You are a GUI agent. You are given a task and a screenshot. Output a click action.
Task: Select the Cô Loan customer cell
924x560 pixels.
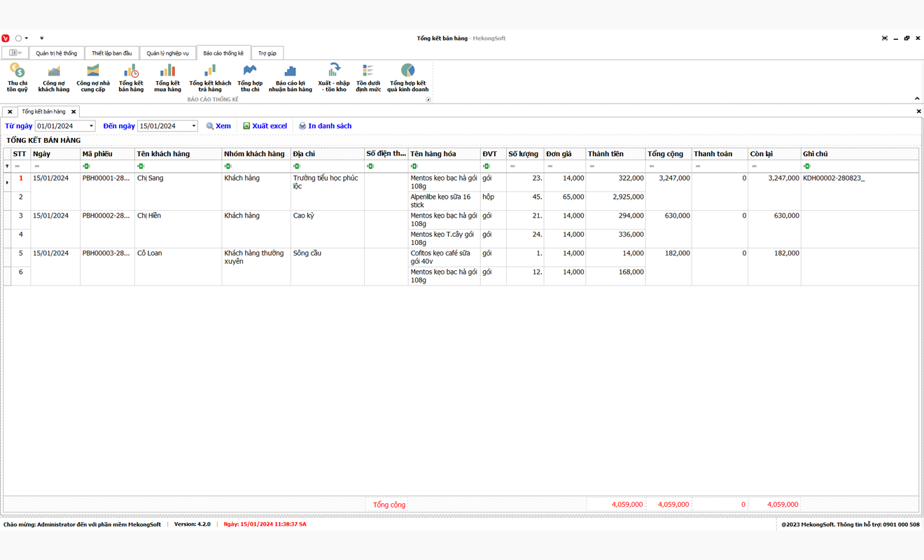click(x=178, y=267)
